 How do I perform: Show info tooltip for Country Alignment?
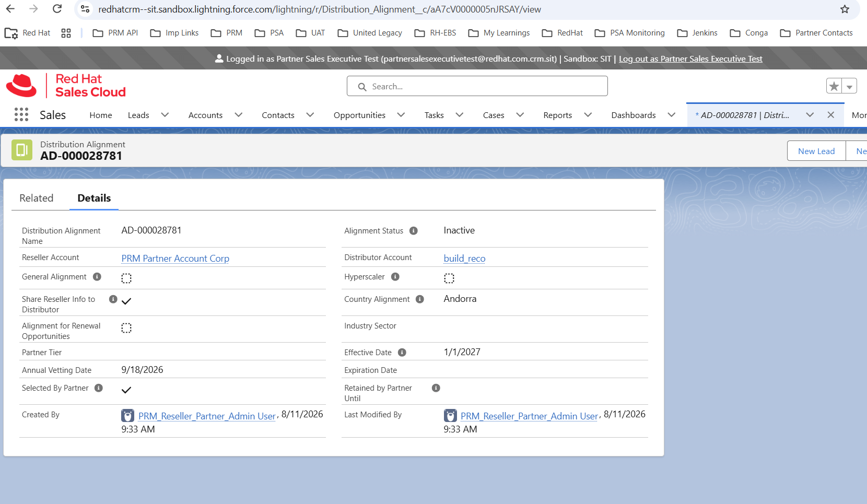tap(420, 299)
